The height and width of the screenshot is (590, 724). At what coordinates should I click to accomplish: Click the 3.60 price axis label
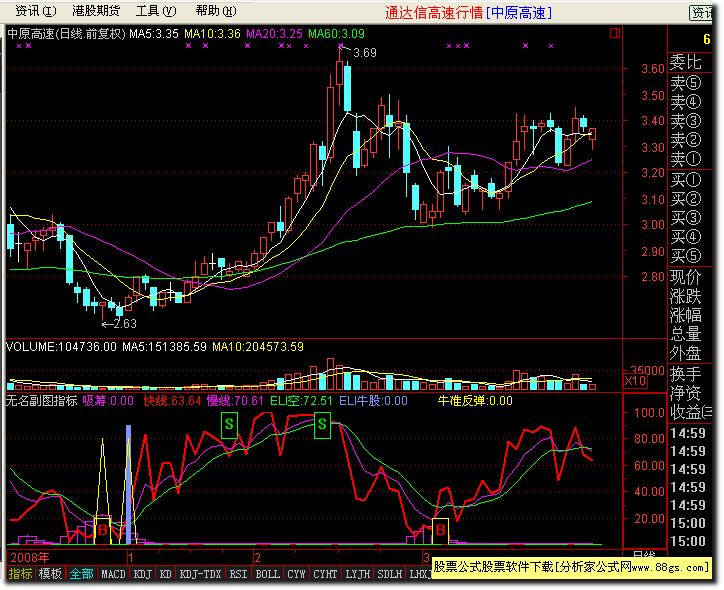[x=652, y=69]
